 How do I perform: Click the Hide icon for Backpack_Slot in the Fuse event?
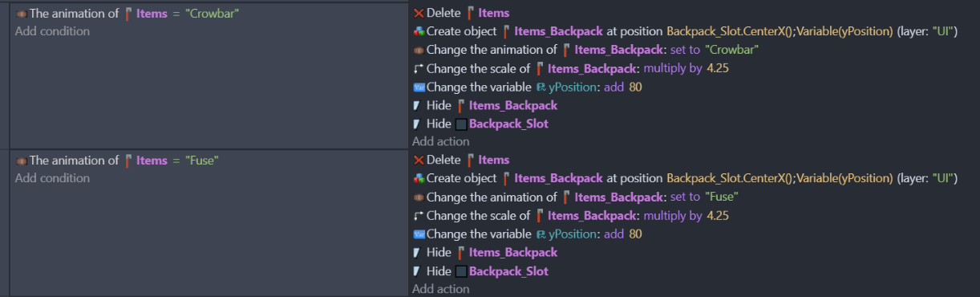417,271
